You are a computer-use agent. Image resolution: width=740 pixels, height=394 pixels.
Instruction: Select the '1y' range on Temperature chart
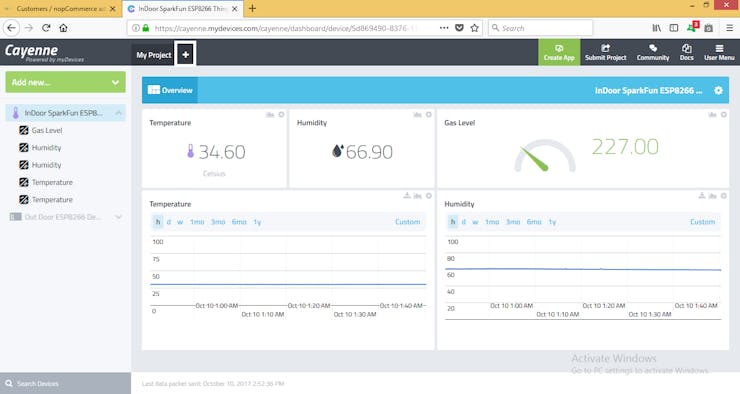point(257,222)
